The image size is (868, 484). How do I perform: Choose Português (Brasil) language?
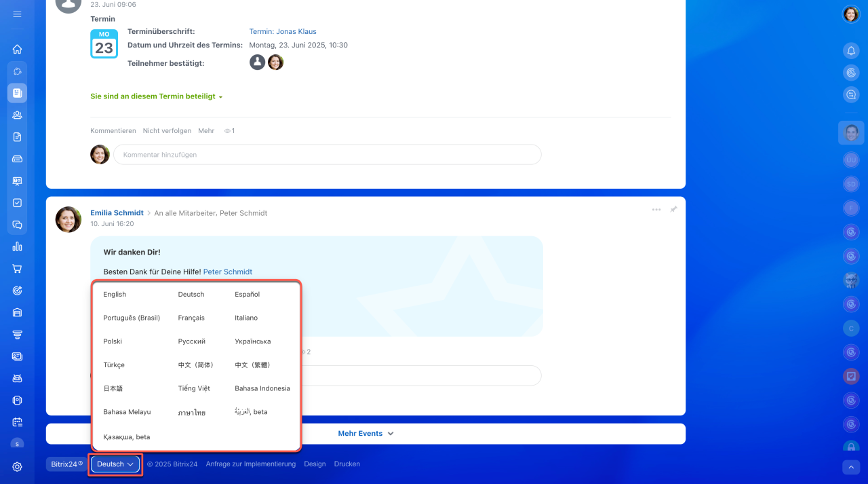click(132, 318)
